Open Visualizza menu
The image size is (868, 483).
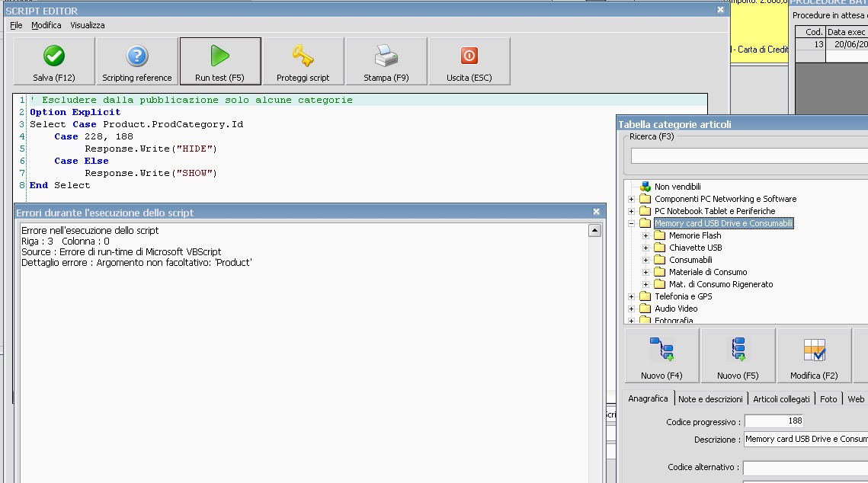coord(88,25)
